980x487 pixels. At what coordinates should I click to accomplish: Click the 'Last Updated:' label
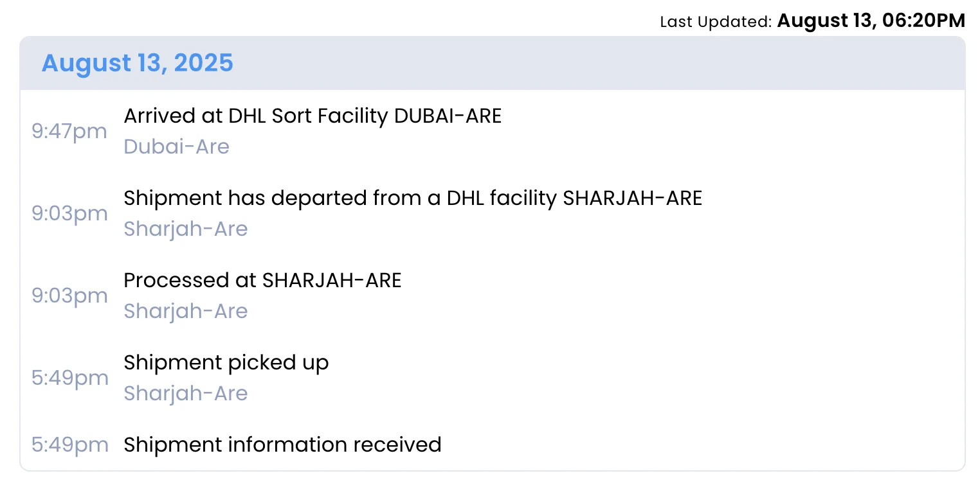tap(715, 22)
